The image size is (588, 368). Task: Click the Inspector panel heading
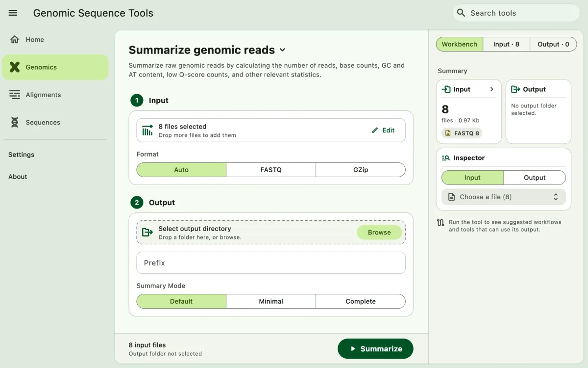click(469, 158)
